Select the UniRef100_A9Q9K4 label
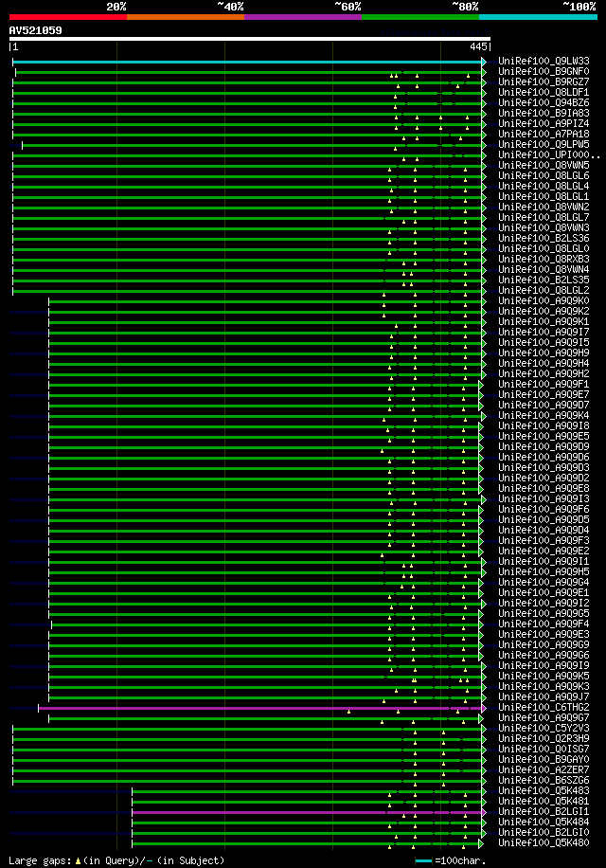 pyautogui.click(x=544, y=415)
